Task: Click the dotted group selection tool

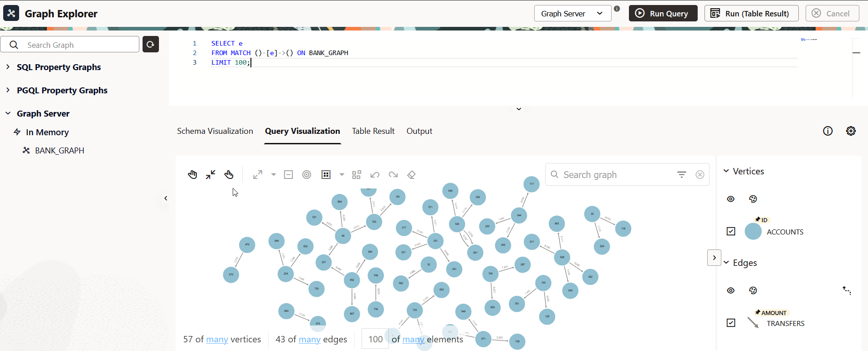Action: click(326, 175)
